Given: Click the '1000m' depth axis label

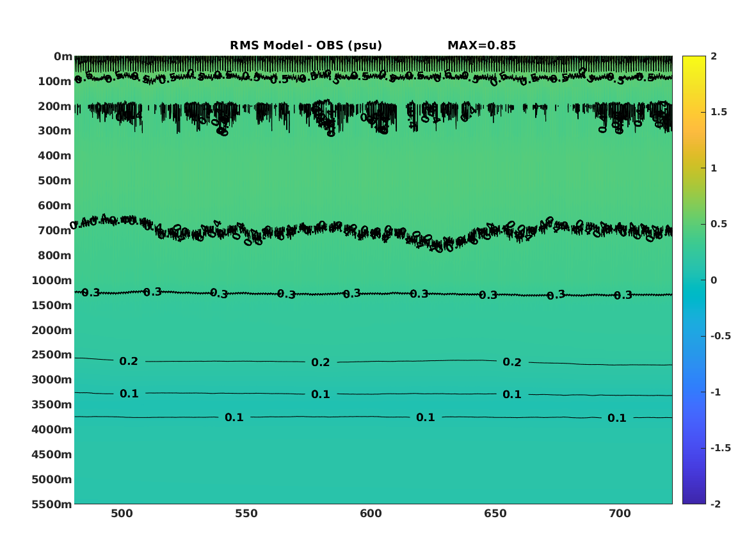Looking at the screenshot, I should coord(52,280).
